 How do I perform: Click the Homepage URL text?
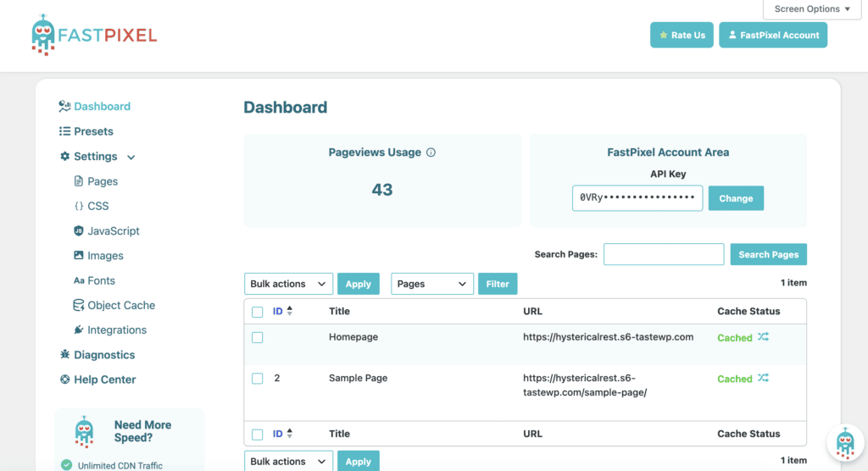(609, 337)
